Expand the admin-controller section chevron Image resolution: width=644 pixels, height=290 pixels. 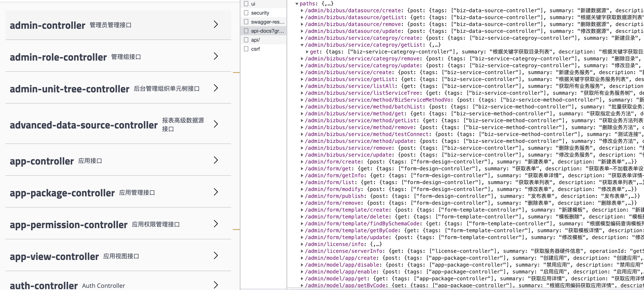coord(216,24)
